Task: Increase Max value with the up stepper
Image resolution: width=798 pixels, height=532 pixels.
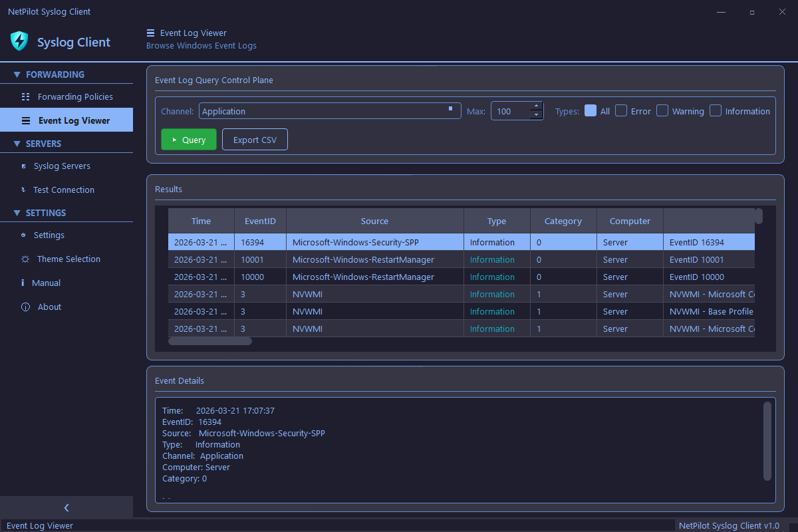Action: click(x=536, y=106)
